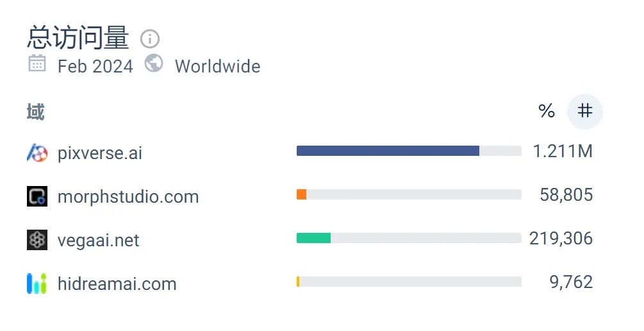Click the yellow hidreamai.com traffic bar

pyautogui.click(x=298, y=282)
